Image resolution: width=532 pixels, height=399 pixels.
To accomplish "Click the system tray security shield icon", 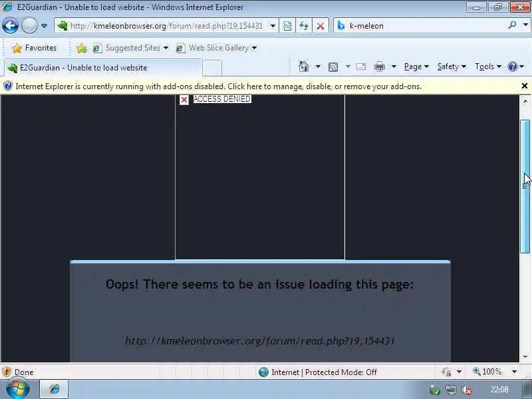I will pos(434,390).
